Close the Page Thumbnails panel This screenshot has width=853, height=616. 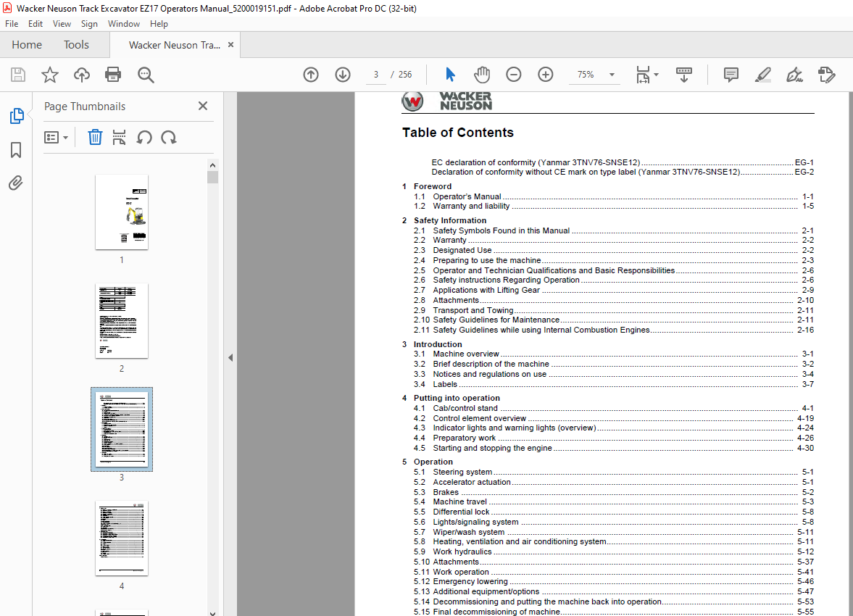203,106
